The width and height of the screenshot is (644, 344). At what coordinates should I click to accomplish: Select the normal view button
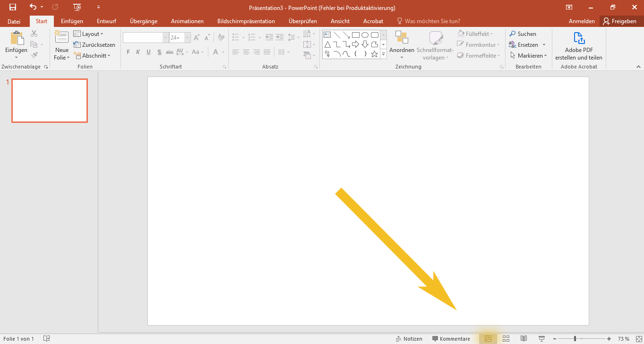[488, 339]
